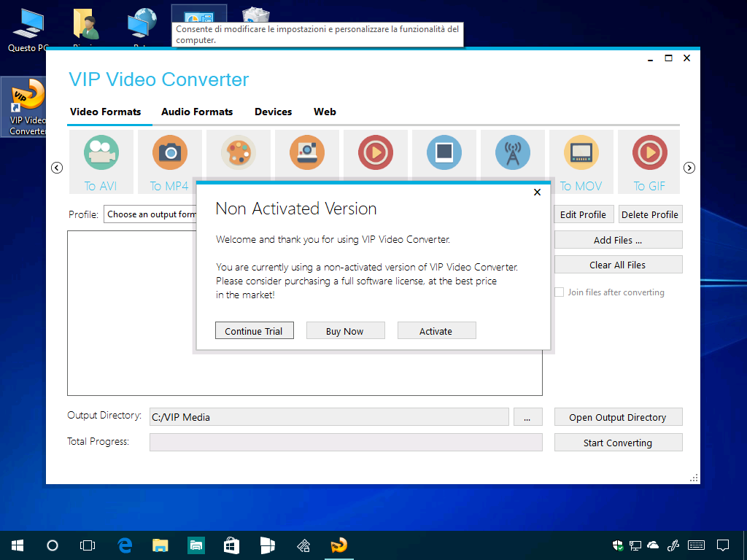Open touch keyboard tray icon
Screen dimensions: 747x560
[697, 545]
